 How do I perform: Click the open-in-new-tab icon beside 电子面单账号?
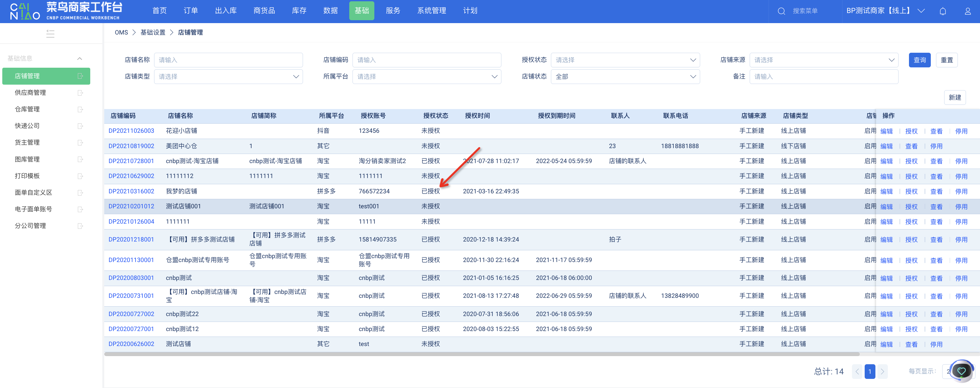(80, 209)
